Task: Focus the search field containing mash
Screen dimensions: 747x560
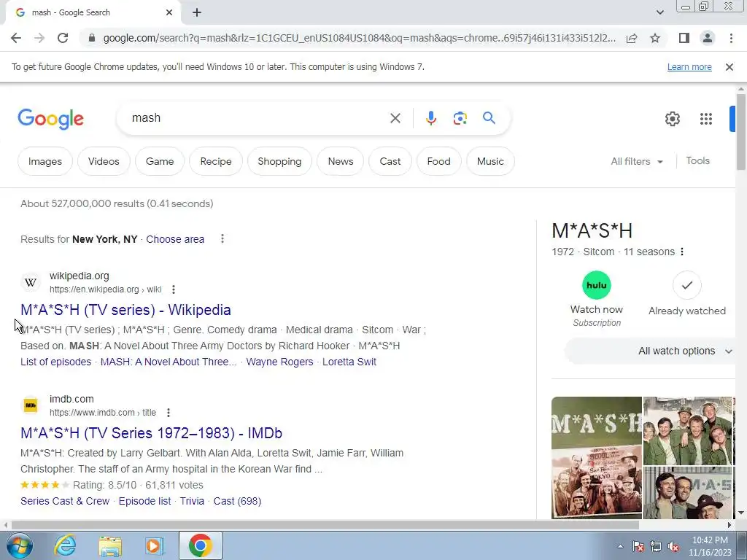Action: tap(258, 118)
